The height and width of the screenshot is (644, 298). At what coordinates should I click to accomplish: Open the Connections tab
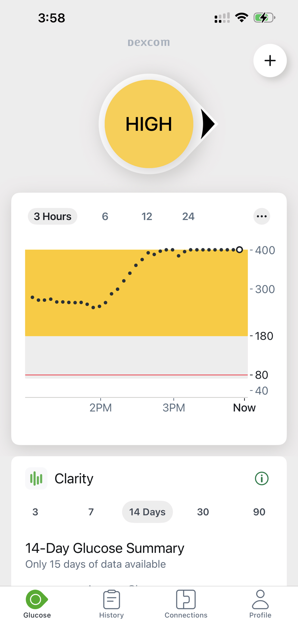186,604
